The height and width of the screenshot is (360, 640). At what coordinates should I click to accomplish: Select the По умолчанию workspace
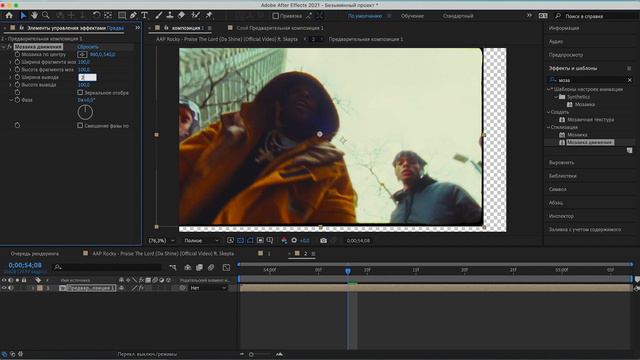[364, 16]
